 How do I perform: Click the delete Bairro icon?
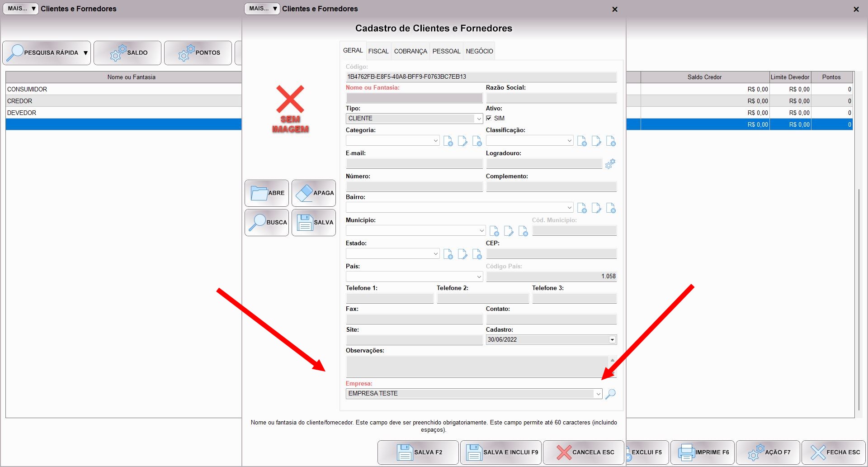click(x=611, y=208)
